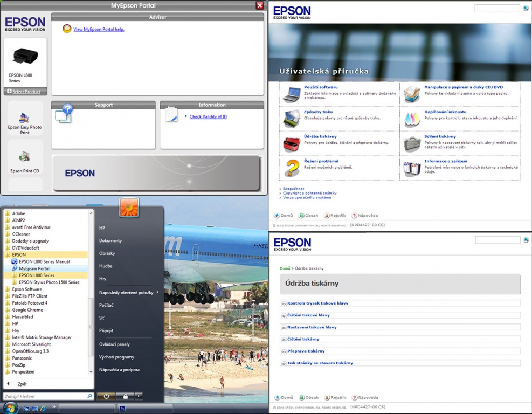Click the Start menu lock button
Screen dimensions: 532x414
click(125, 396)
